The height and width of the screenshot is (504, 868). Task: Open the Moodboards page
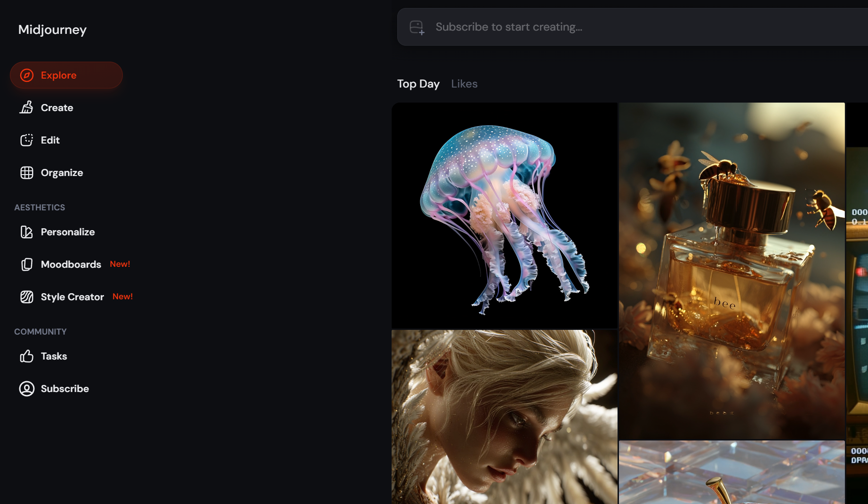pos(71,264)
